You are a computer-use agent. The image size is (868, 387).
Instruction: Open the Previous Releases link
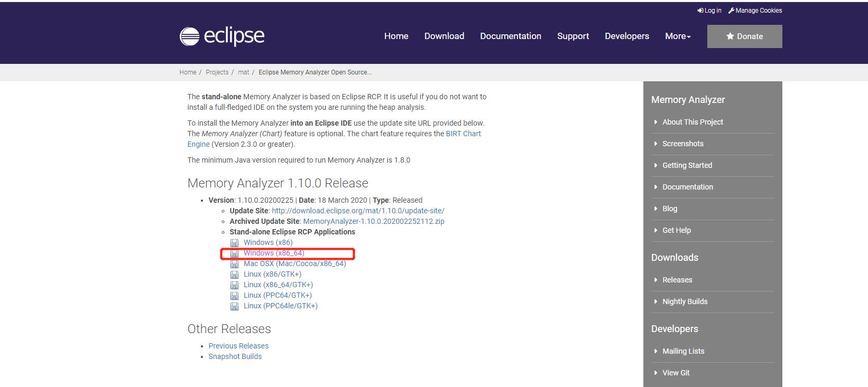(x=238, y=346)
